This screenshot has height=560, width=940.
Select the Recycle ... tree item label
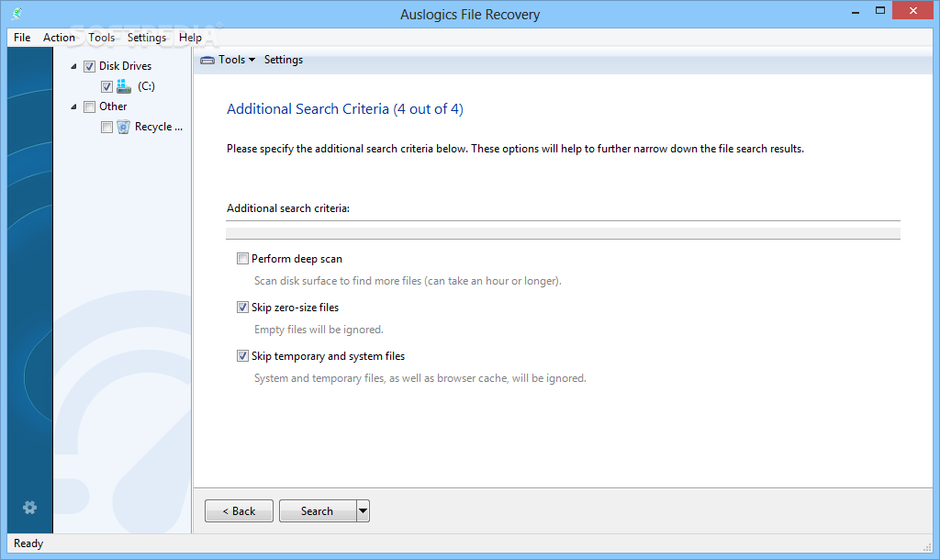[x=158, y=127]
